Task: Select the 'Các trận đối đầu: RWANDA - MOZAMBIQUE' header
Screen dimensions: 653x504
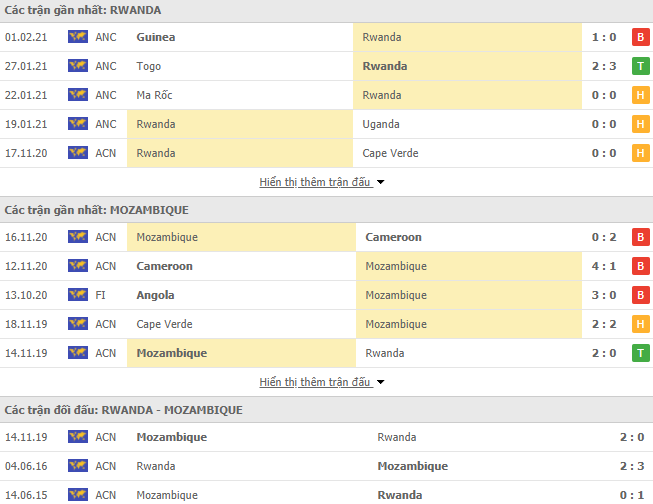Action: [123, 410]
